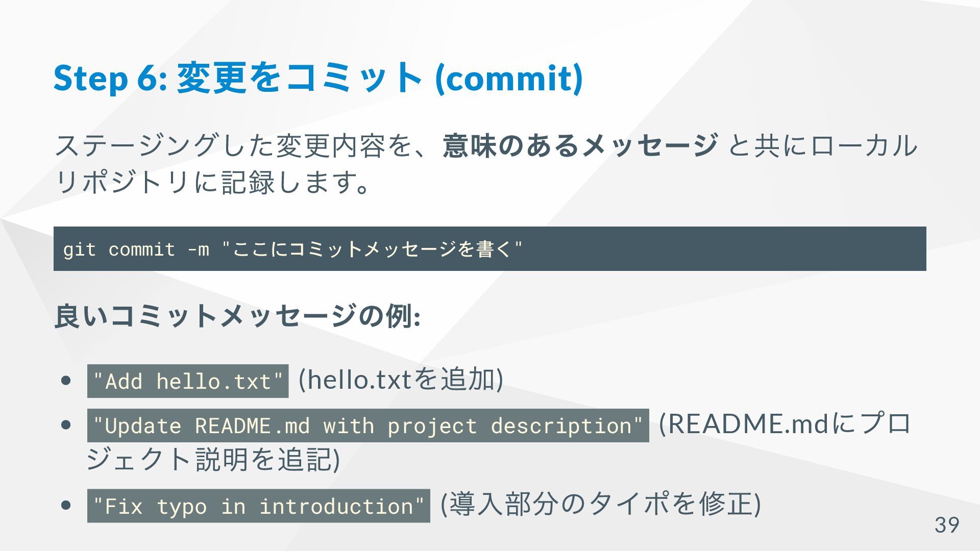980x551 pixels.
Task: Select the git commit -m command code block
Action: click(490, 248)
